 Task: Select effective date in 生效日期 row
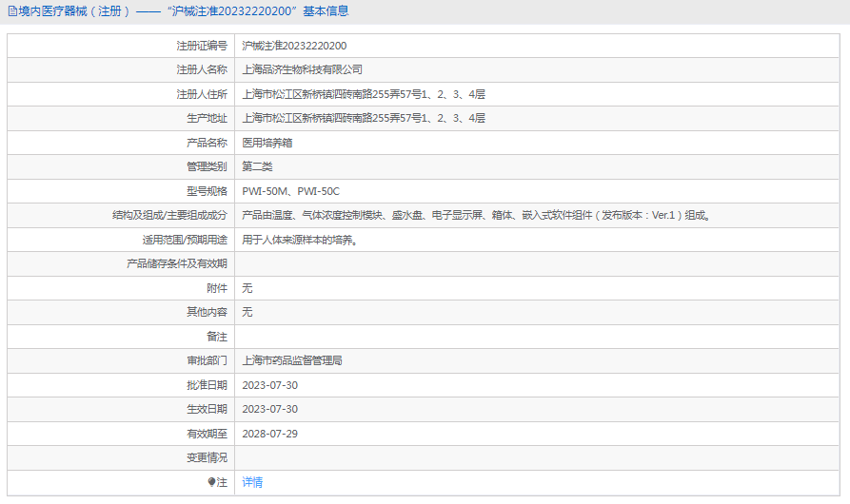[270, 409]
